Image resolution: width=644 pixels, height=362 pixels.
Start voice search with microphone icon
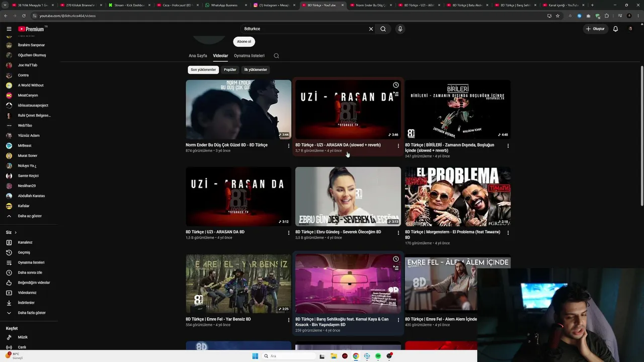point(400,29)
